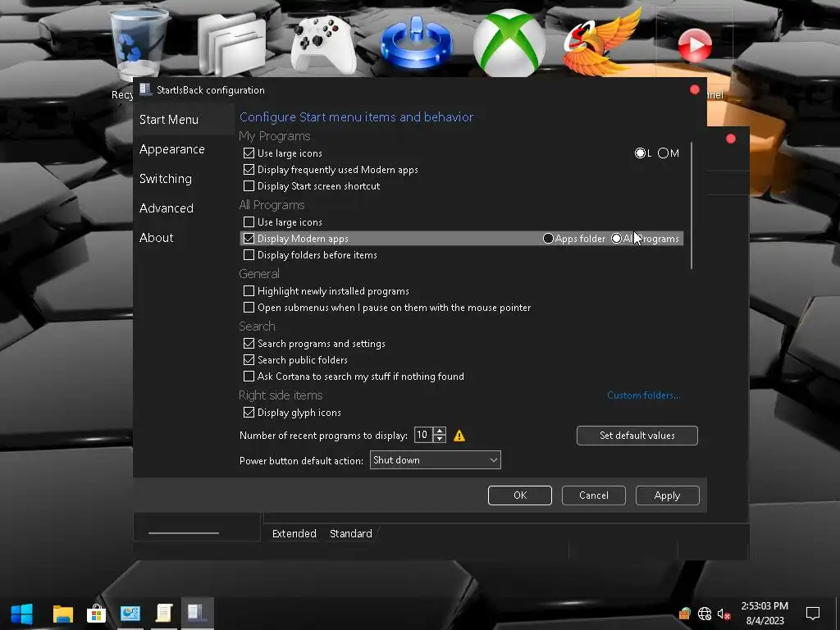The width and height of the screenshot is (840, 630).
Task: Uncheck Search programs and settings
Action: (x=249, y=344)
